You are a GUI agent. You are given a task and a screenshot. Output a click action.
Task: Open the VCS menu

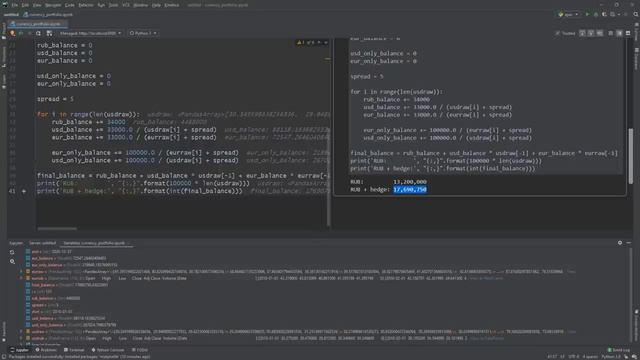(126, 5)
